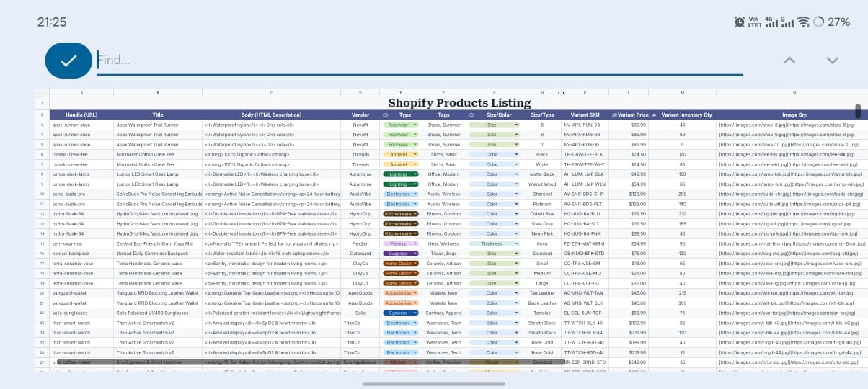Select the Slate Gray variant cell
The height and width of the screenshot is (389, 868).
pyautogui.click(x=542, y=224)
